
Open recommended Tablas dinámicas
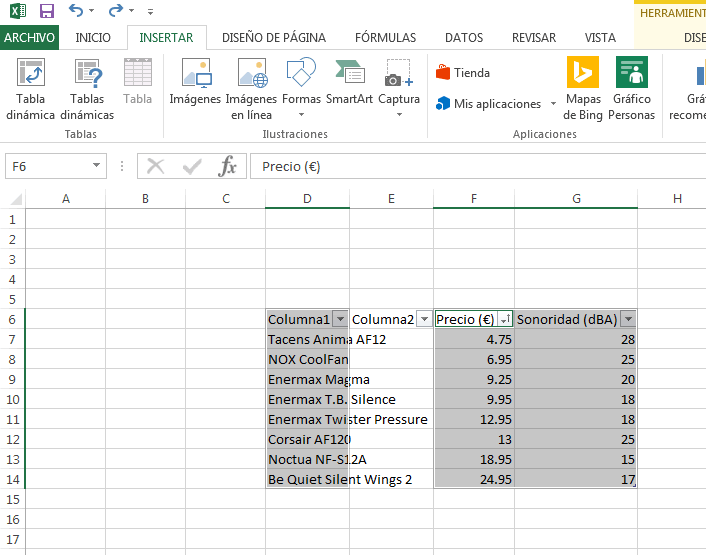tap(87, 89)
